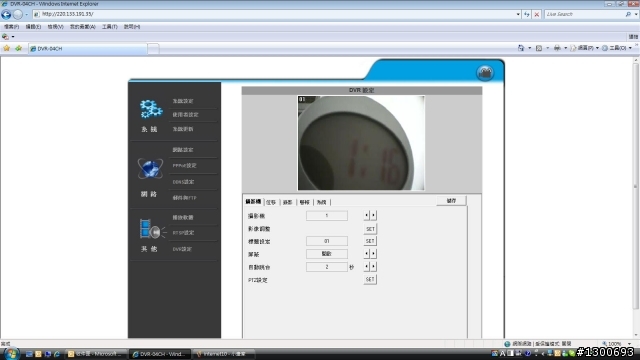The width and height of the screenshot is (640, 360).
Task: Click left arrow on the mask row
Action: point(367,254)
